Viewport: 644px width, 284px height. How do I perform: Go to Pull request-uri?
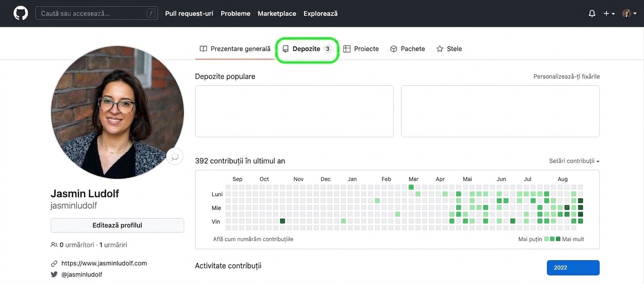click(189, 14)
